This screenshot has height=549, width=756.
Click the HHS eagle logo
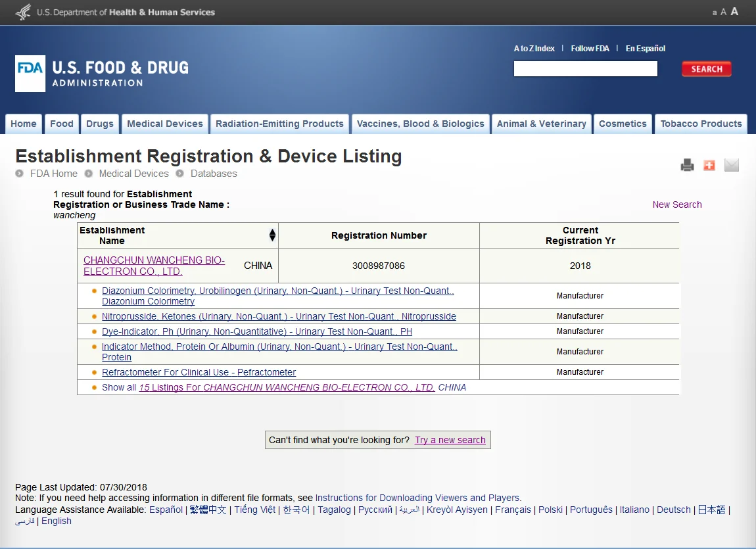pyautogui.click(x=24, y=12)
